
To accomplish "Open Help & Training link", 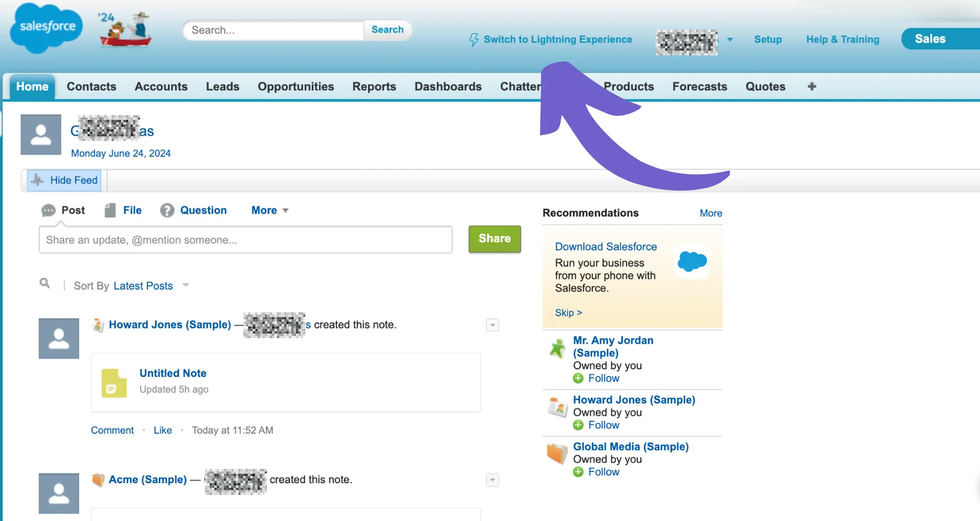I will point(843,39).
